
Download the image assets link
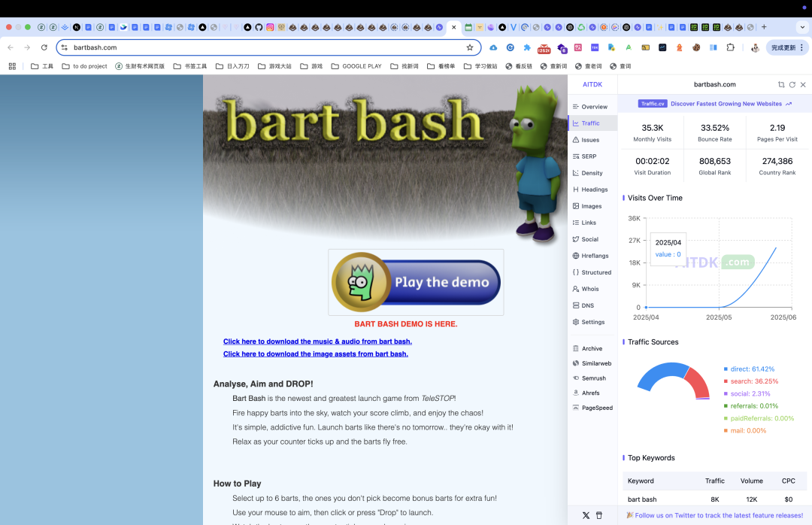coord(315,354)
